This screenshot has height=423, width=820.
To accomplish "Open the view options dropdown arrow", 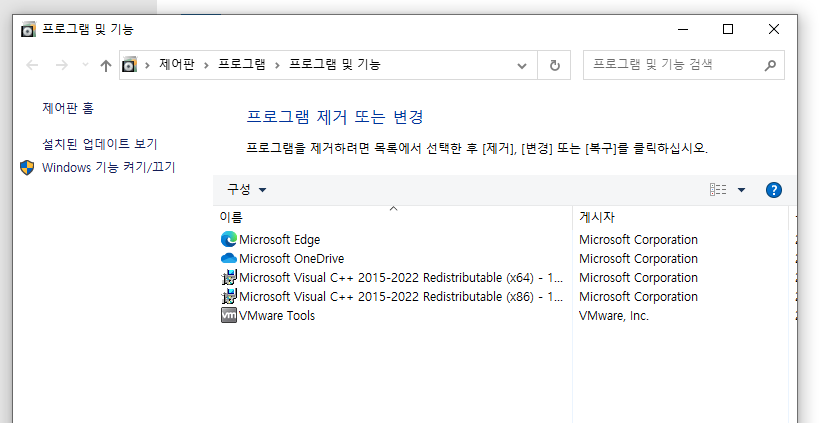I will [741, 190].
